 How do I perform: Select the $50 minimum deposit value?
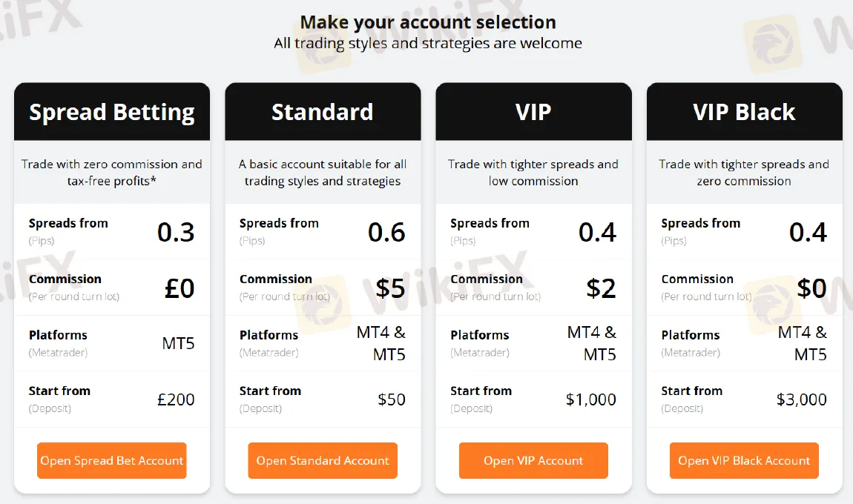pyautogui.click(x=392, y=399)
